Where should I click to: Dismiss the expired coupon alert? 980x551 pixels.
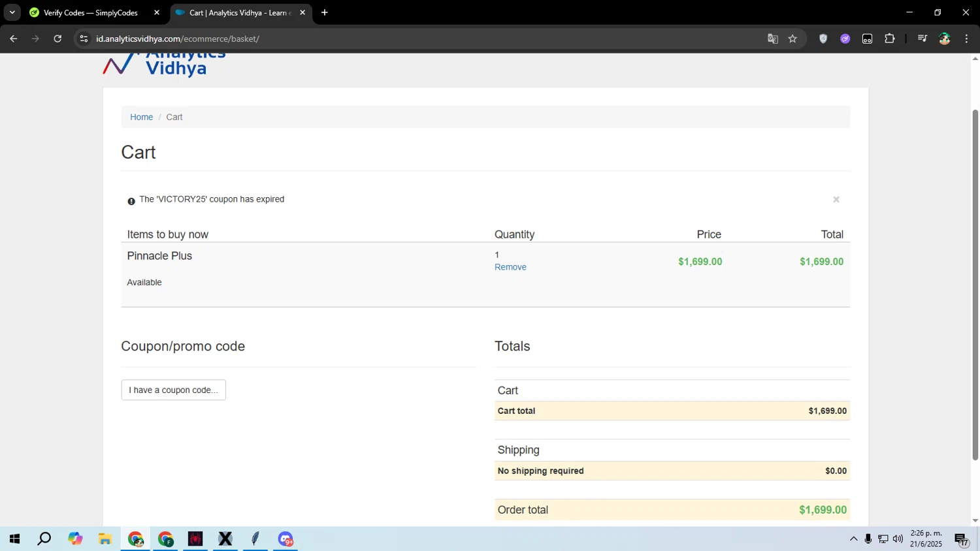click(x=836, y=199)
